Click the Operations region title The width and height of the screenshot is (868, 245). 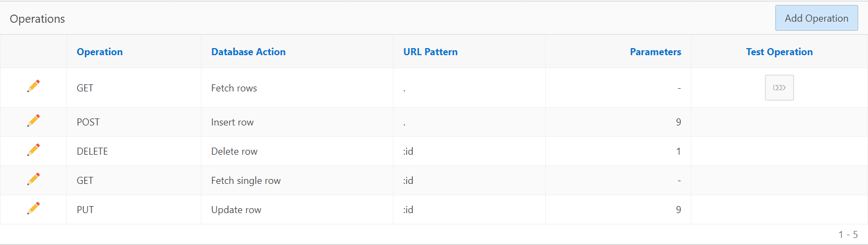[x=37, y=19]
